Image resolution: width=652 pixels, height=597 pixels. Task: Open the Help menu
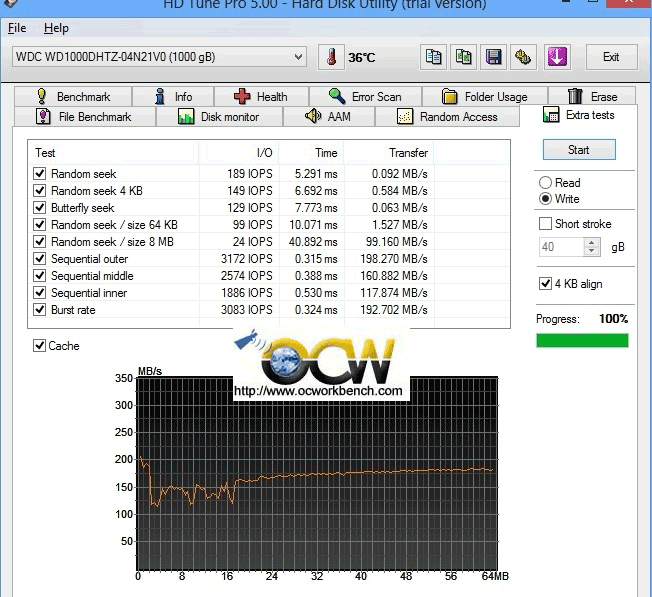click(x=56, y=28)
